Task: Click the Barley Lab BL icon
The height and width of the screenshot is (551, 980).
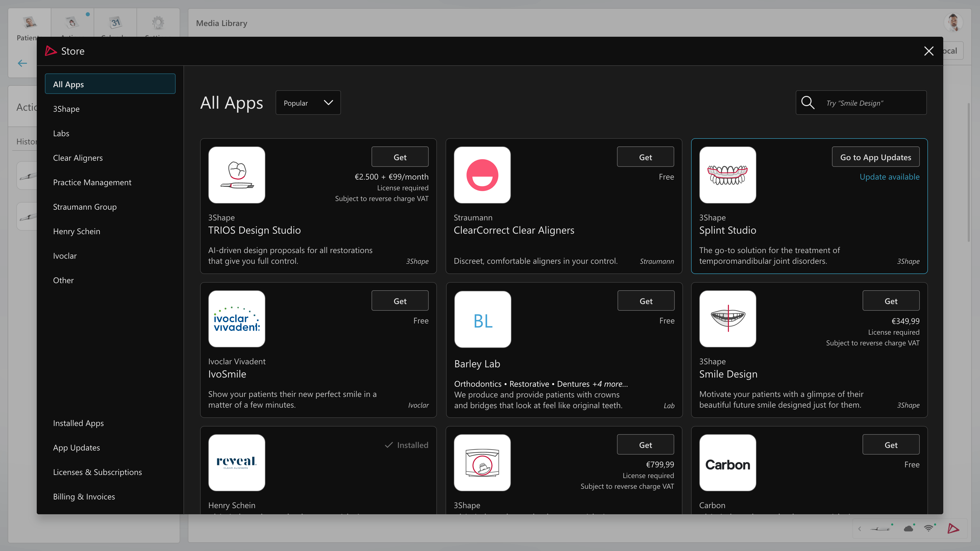Action: point(482,319)
